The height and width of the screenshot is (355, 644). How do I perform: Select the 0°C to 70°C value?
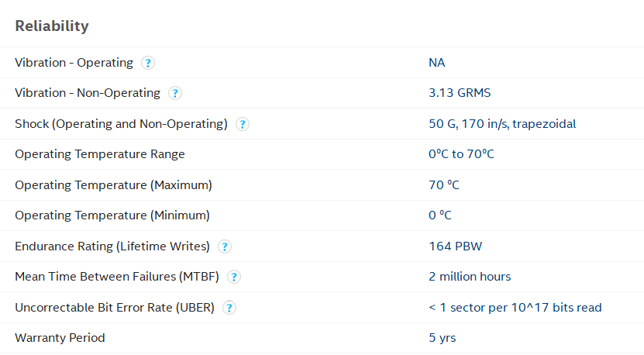point(461,154)
